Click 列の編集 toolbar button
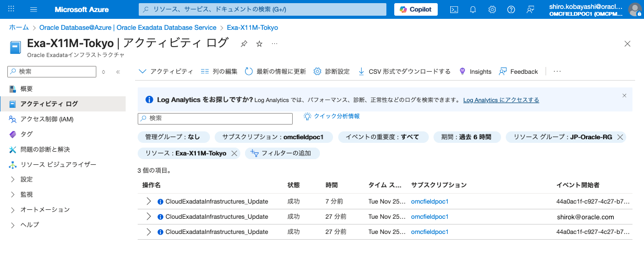Viewport: 644px width, 269px height. pos(219,72)
